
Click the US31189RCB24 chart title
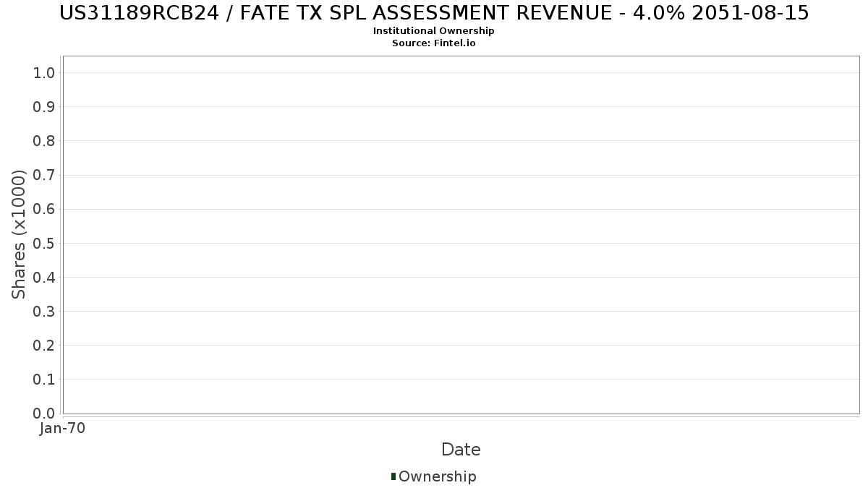coord(434,13)
